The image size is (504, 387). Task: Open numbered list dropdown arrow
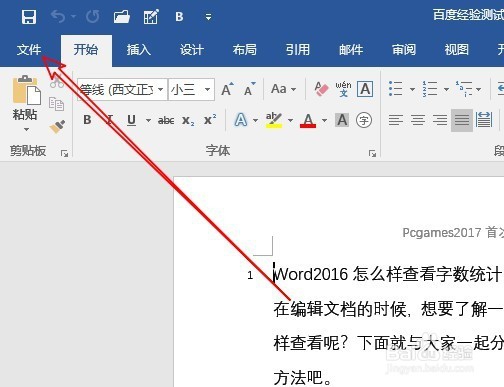pyautogui.click(x=446, y=89)
